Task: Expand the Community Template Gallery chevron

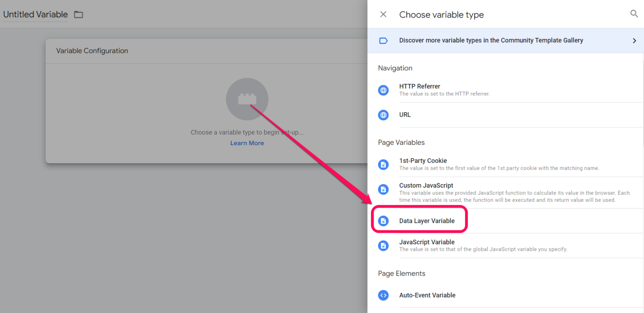Action: (x=635, y=40)
